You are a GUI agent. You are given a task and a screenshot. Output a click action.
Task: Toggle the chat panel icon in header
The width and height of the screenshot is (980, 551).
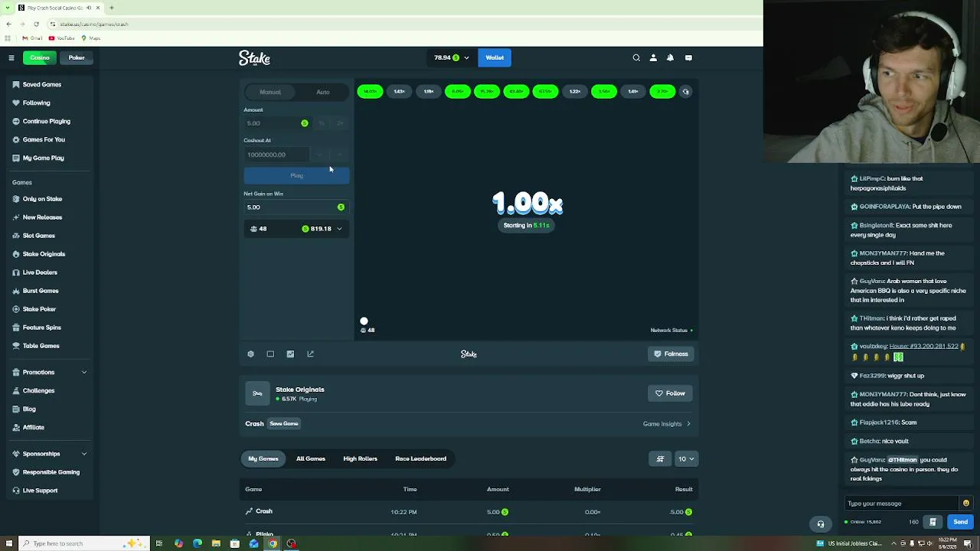click(x=688, y=57)
